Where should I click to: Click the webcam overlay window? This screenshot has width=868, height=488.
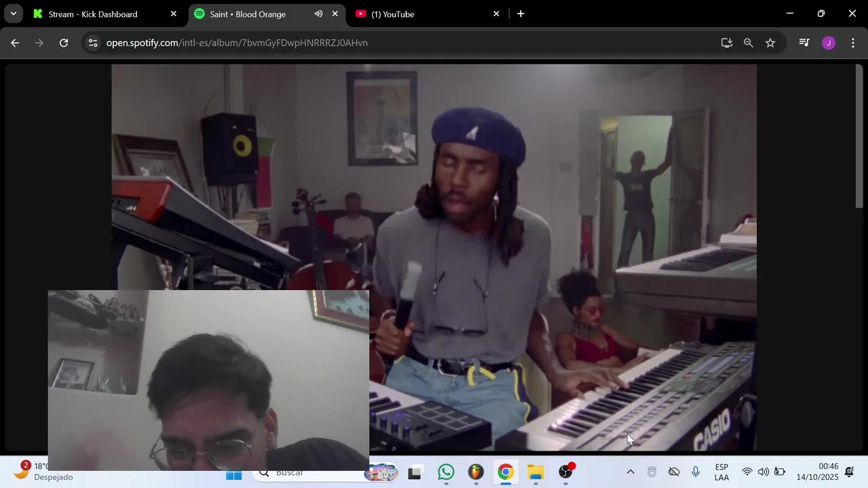[208, 380]
